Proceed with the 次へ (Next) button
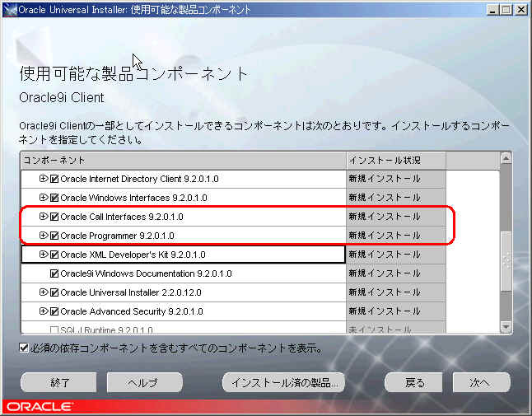 coord(480,382)
